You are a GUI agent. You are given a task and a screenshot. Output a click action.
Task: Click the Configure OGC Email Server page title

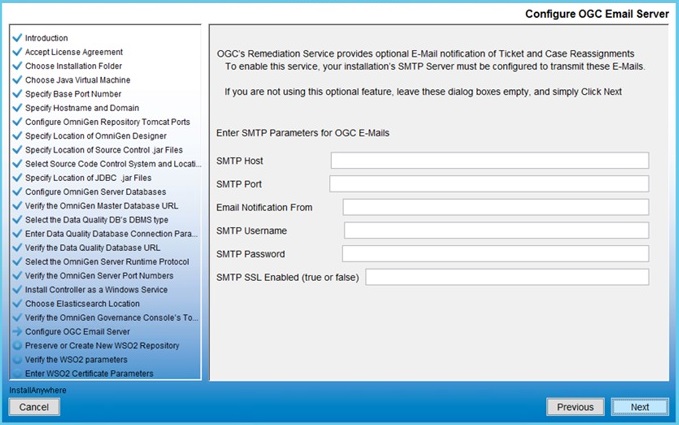point(597,14)
